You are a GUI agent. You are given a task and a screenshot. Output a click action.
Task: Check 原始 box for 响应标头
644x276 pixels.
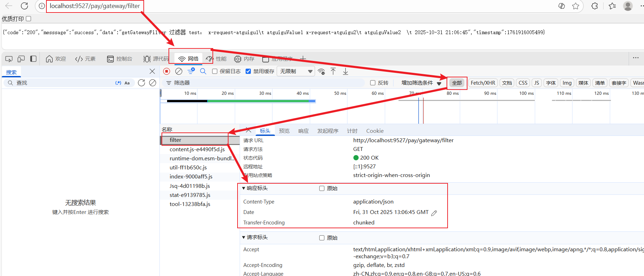322,188
